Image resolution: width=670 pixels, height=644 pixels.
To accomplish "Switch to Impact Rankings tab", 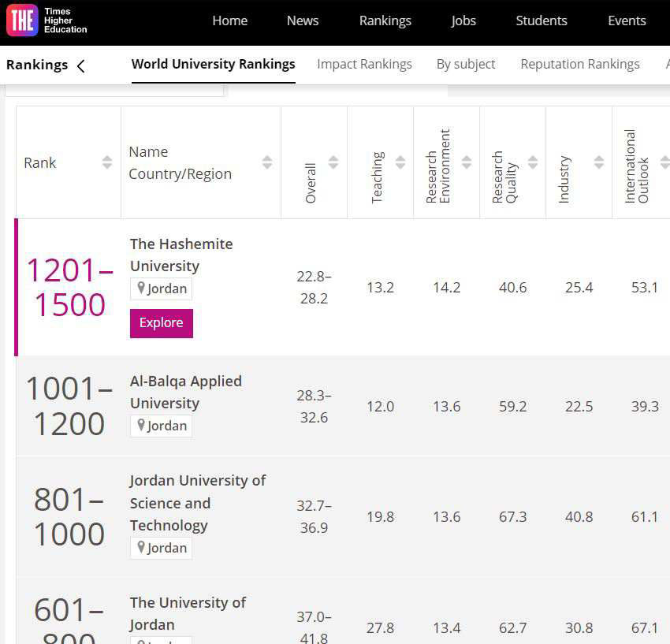I will click(364, 65).
